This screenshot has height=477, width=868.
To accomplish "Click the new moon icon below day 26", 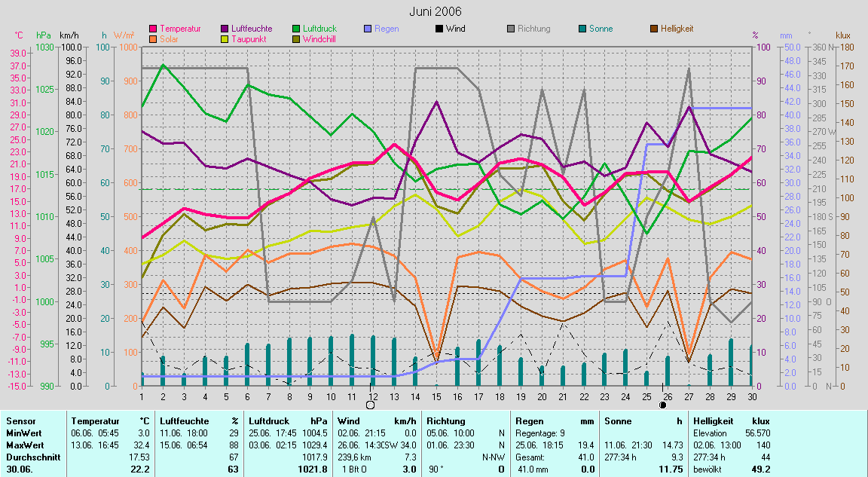I will pos(663,405).
